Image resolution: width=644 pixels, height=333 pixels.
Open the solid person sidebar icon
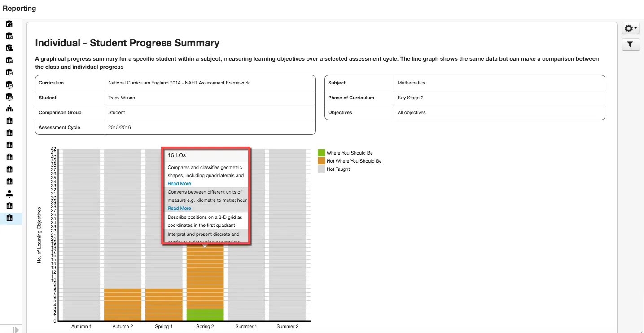[9, 194]
